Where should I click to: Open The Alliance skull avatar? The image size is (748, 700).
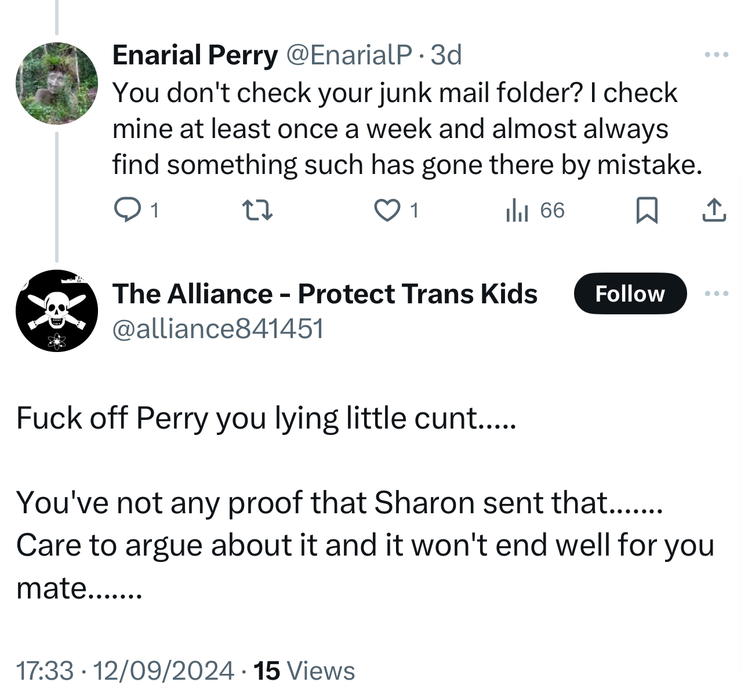(56, 311)
